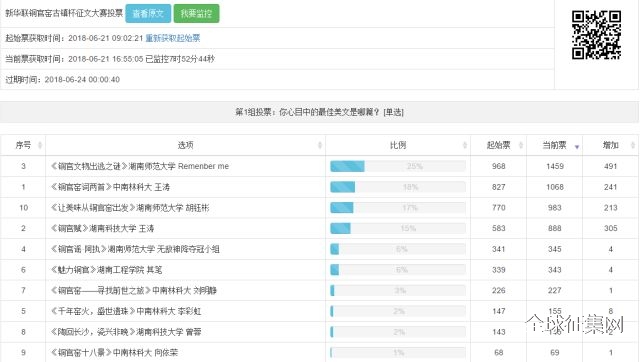The height and width of the screenshot is (362, 640).
Task: Open the blue 查看原文 button
Action: 148,13
